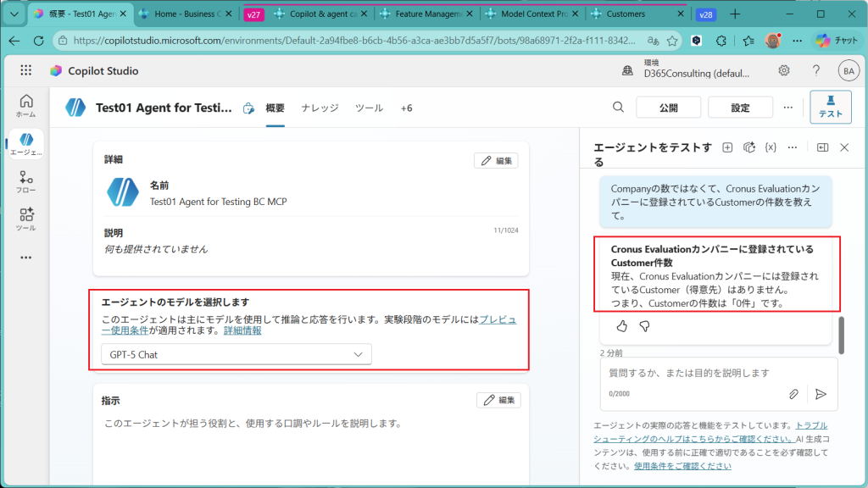Toggle the テスト test panel button
The height and width of the screenshot is (488, 868).
[830, 107]
